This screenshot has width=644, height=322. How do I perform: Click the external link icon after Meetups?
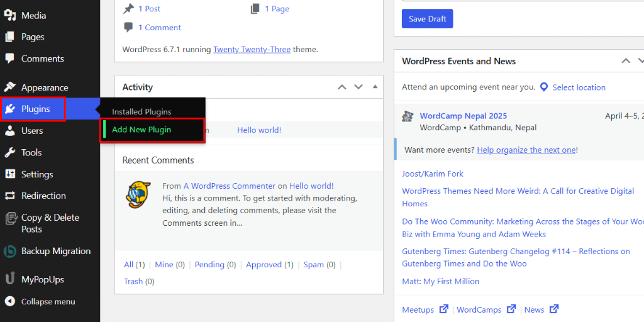pyautogui.click(x=443, y=308)
